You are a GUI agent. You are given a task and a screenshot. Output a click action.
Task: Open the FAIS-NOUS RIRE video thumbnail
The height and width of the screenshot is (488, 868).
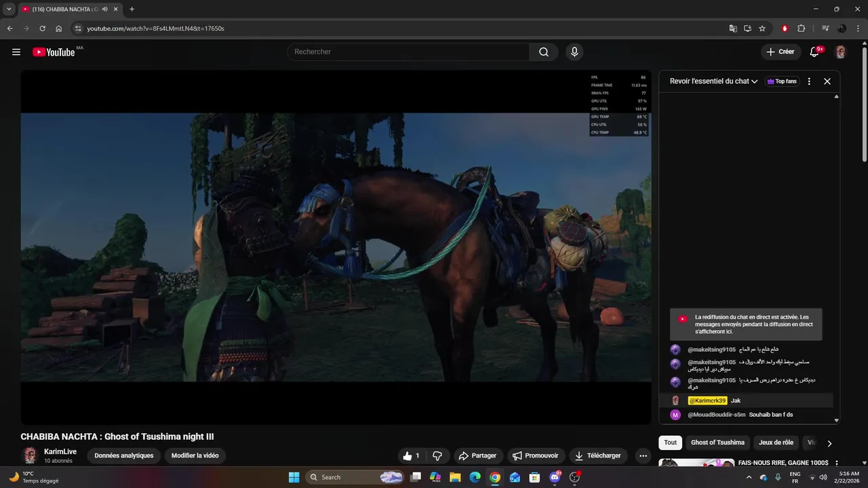[696, 463]
